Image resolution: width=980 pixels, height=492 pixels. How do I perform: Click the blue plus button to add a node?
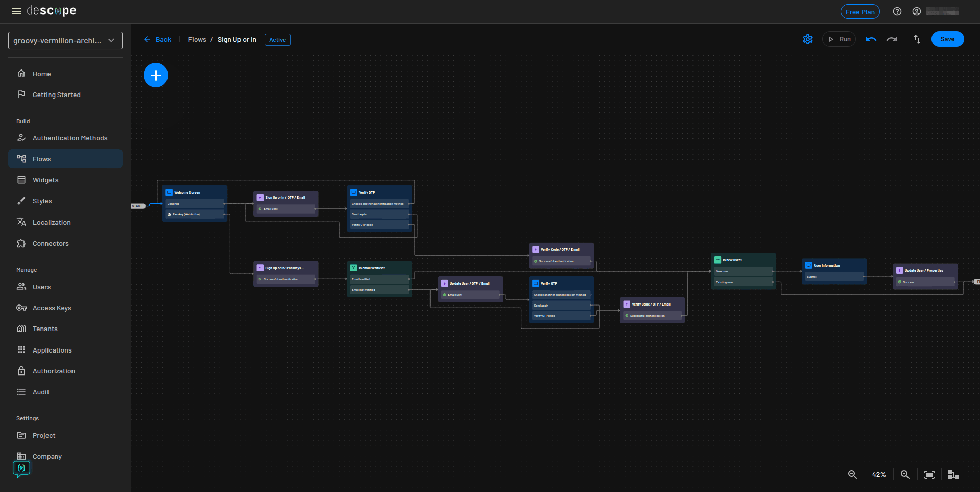156,75
